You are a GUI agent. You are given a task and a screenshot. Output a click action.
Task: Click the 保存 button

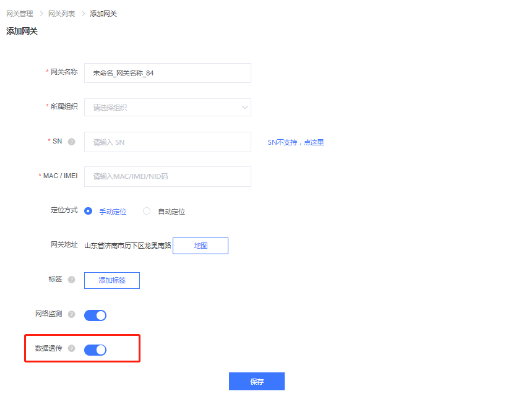pyautogui.click(x=257, y=382)
